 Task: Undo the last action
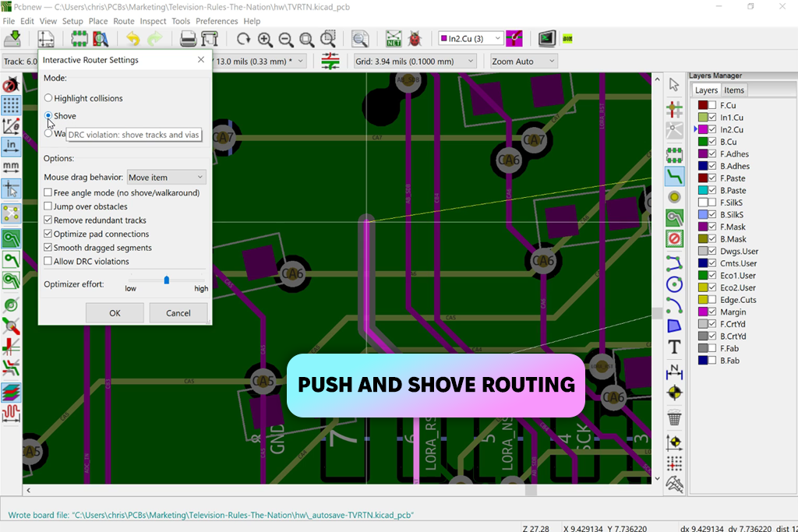click(x=132, y=39)
